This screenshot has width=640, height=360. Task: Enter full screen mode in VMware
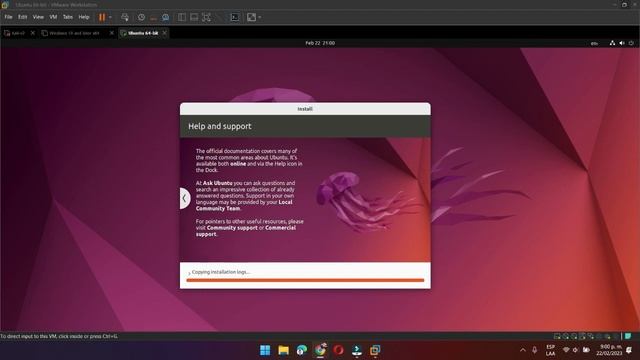207,17
